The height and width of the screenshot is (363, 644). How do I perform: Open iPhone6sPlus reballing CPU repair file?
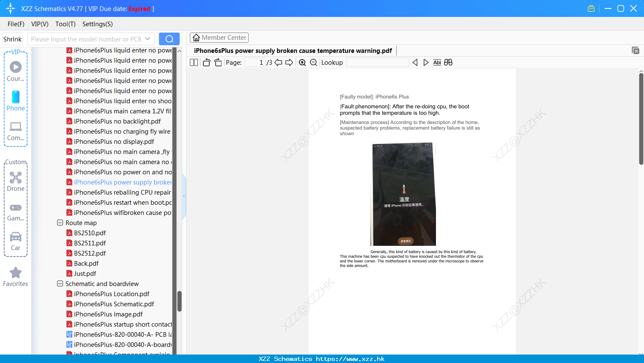[119, 192]
